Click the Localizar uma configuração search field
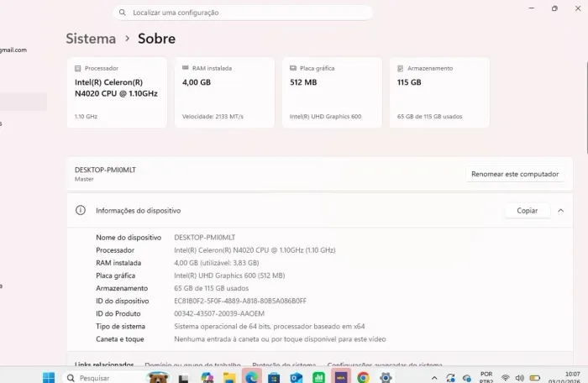Viewport: 588px width, 383px height. 243,13
